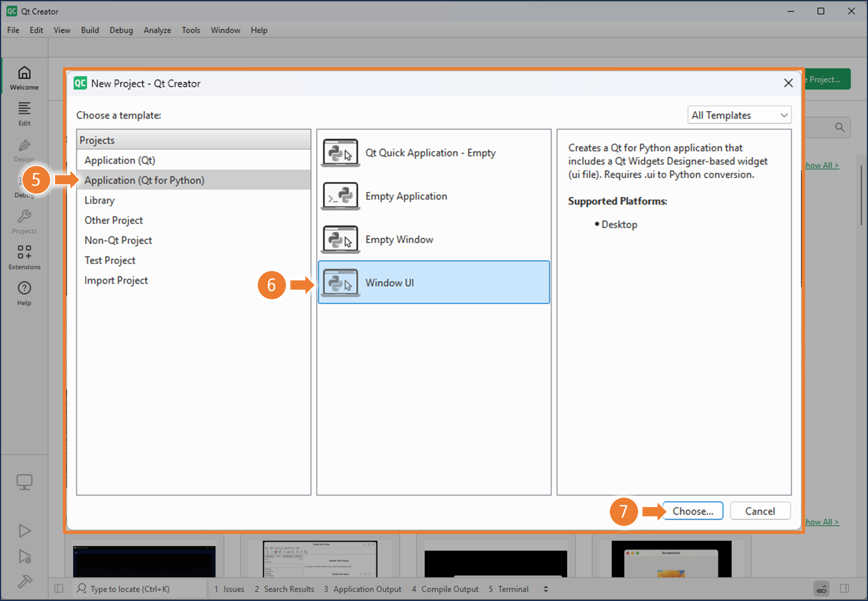Select Non-Qt Project category
The height and width of the screenshot is (601, 868).
click(194, 241)
